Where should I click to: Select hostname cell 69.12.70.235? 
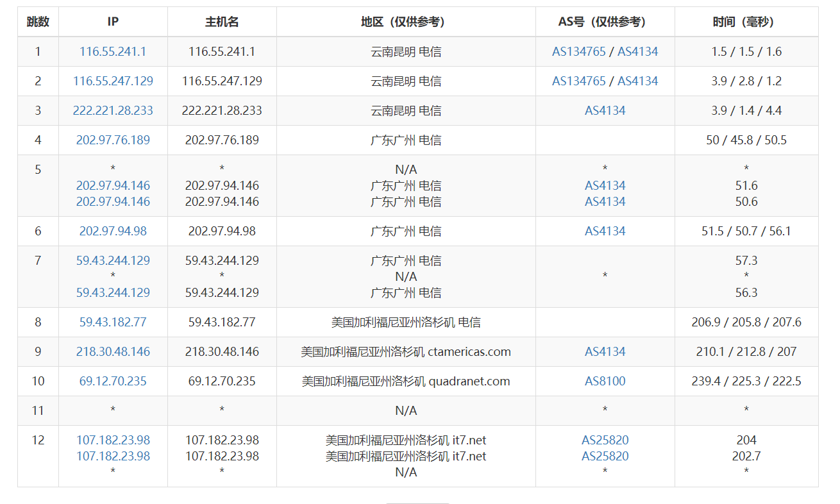coord(222,382)
